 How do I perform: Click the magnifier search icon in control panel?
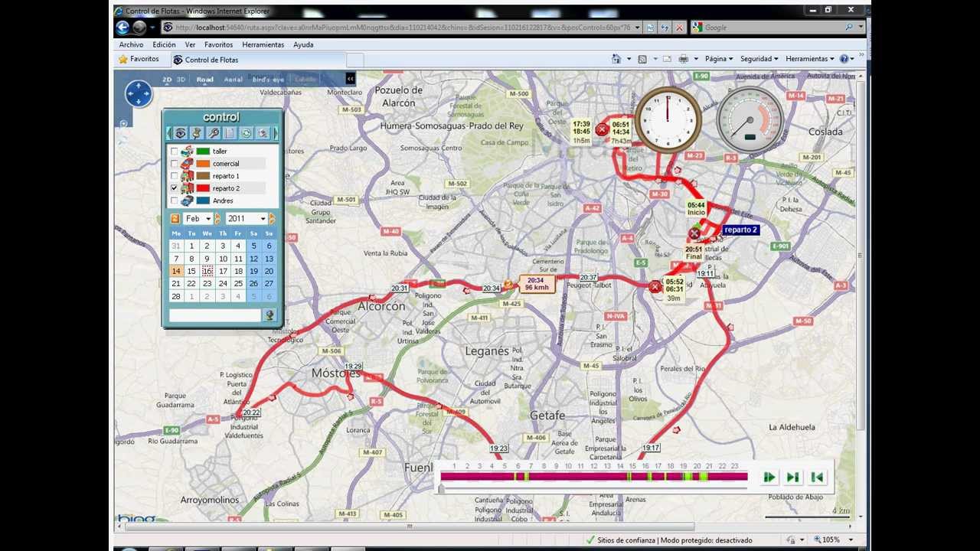[214, 133]
